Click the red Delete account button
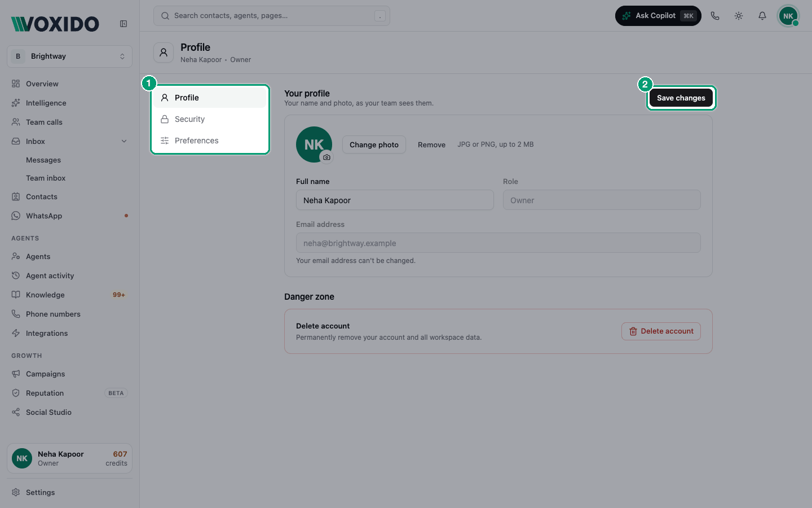The width and height of the screenshot is (812, 508). (661, 331)
